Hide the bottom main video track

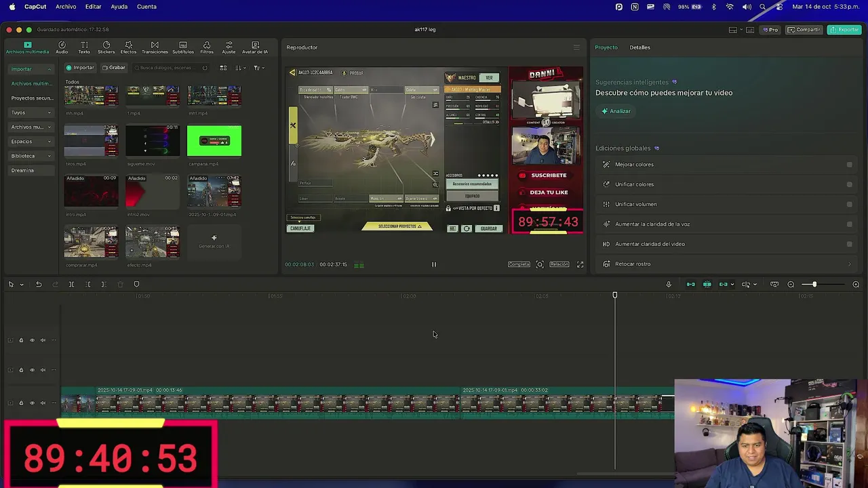[32, 403]
